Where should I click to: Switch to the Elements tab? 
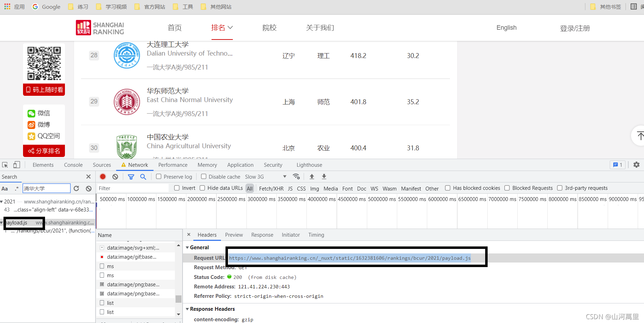[43, 165]
